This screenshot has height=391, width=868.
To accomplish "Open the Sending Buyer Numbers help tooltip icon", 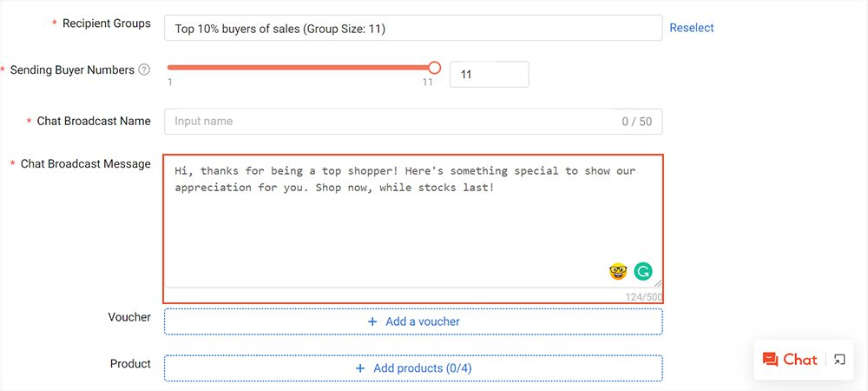I will pyautogui.click(x=144, y=70).
